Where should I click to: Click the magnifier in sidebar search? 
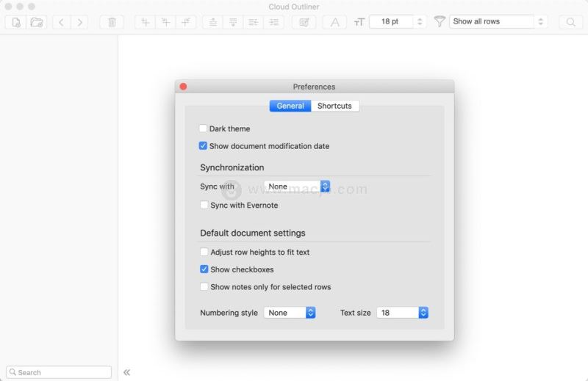click(12, 372)
